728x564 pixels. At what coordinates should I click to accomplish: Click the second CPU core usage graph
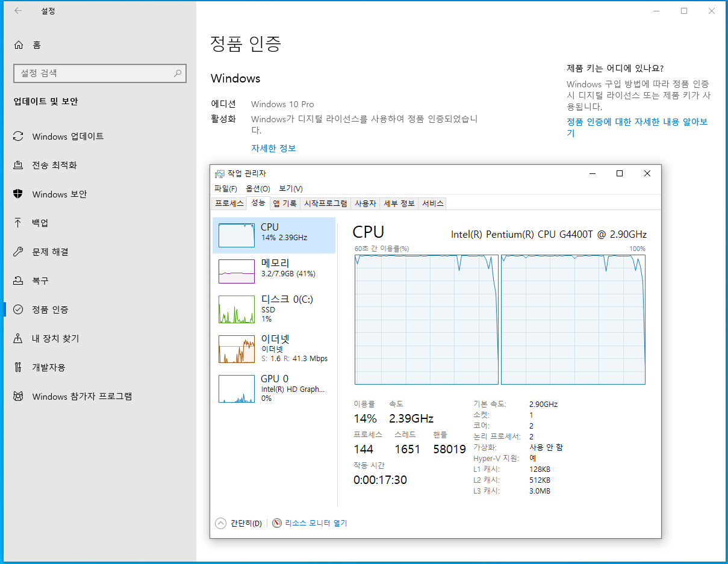coord(573,319)
